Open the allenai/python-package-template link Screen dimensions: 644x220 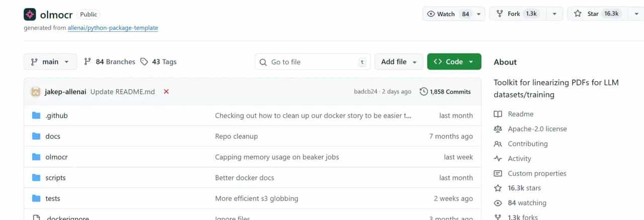click(x=113, y=28)
